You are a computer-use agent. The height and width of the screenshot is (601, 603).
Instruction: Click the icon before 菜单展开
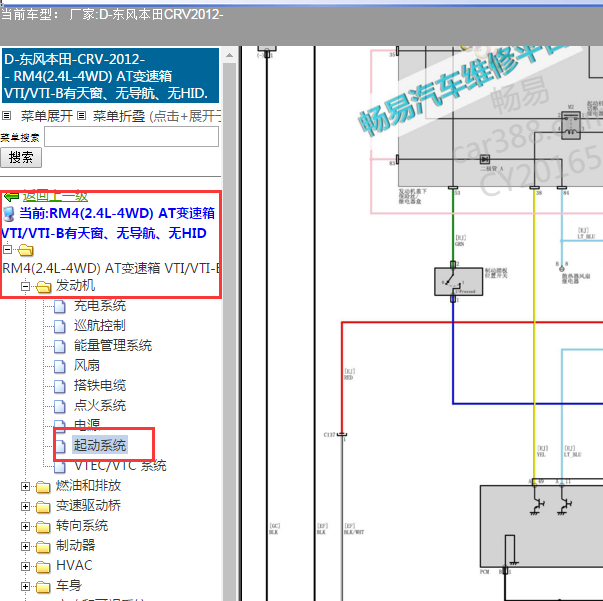tap(7, 115)
